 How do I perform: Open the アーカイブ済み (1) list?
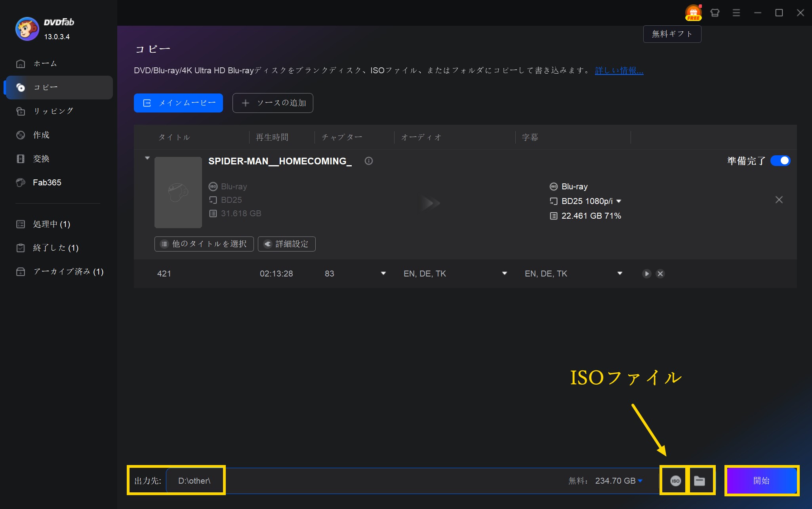59,272
